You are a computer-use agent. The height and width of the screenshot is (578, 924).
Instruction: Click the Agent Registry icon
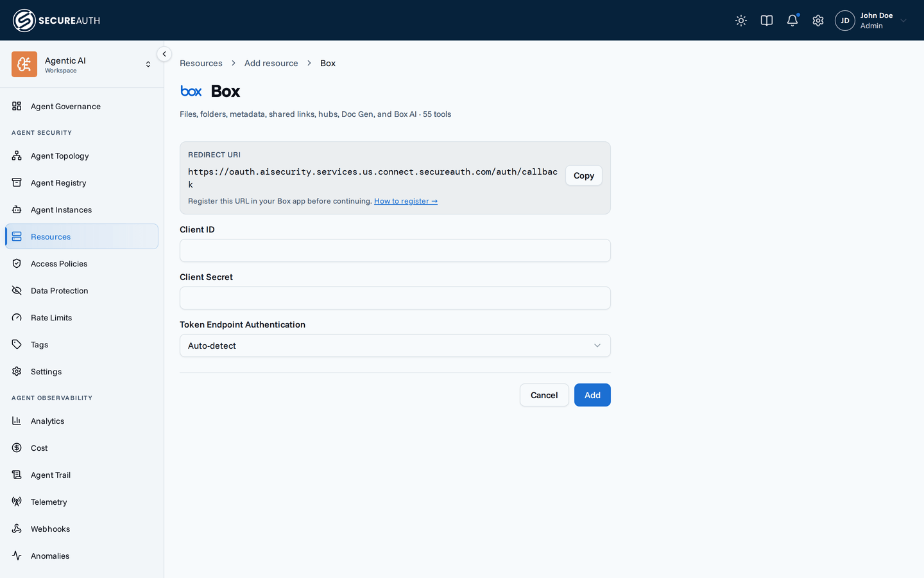(17, 182)
